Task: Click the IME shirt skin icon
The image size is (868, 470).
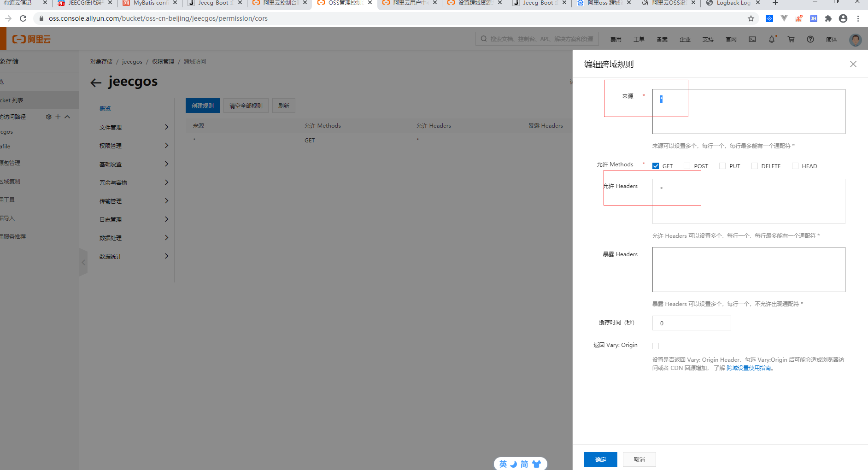Action: pyautogui.click(x=537, y=464)
